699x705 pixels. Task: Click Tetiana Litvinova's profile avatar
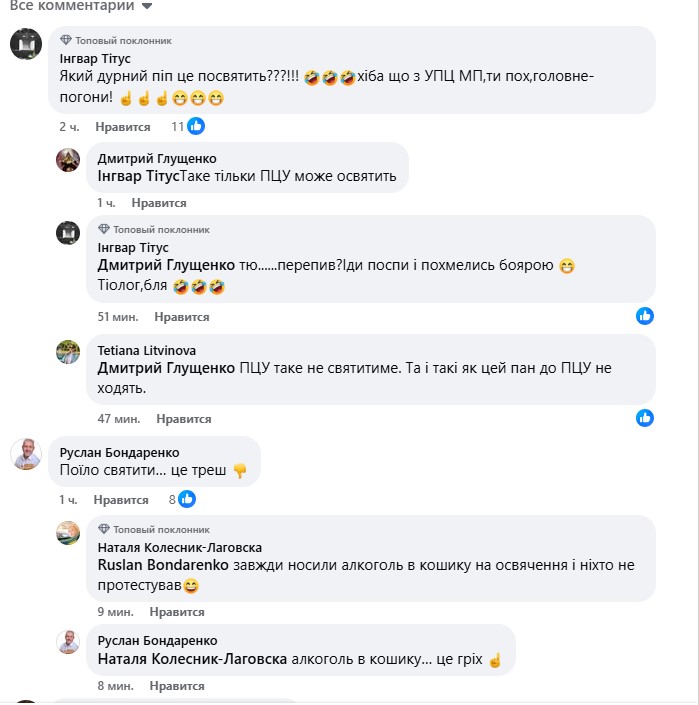click(68, 351)
